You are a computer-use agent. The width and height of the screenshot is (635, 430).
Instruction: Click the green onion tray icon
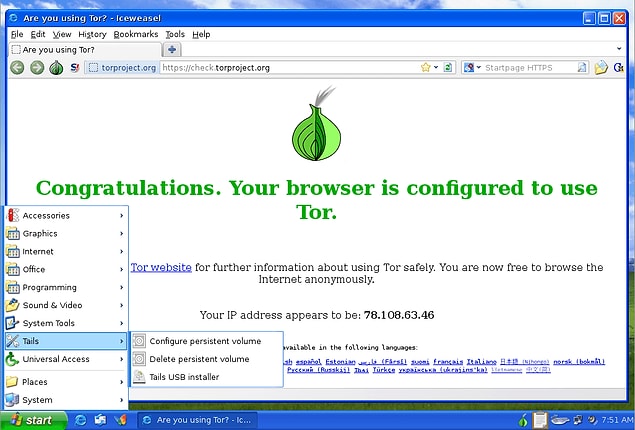[x=523, y=420]
